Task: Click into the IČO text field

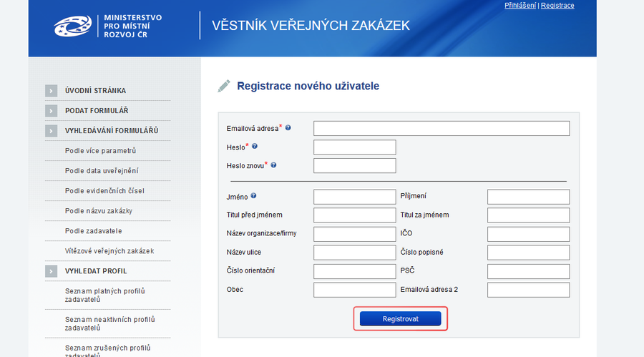Action: [x=528, y=234]
